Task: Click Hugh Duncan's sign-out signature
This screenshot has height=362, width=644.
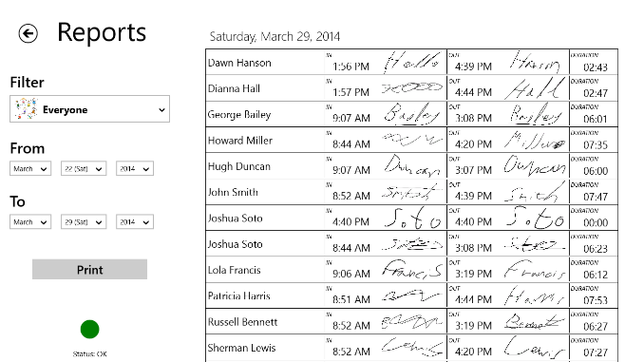Action: [535, 165]
